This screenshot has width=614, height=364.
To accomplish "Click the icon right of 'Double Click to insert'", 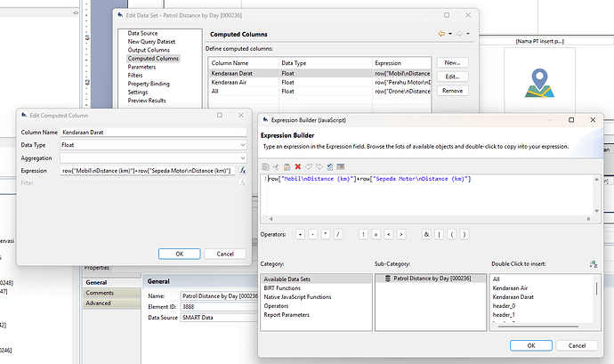I will 594,264.
